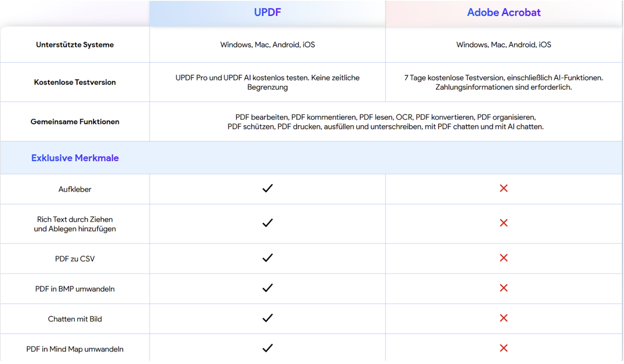Click UPDF checkmark for Mind Map conversion
Screen dimensions: 624x364
(x=267, y=348)
